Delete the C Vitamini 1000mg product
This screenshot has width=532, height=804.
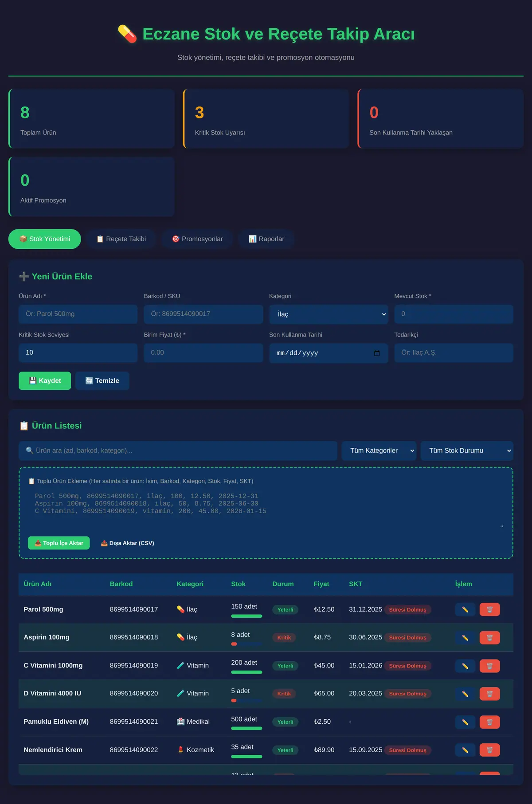click(x=489, y=666)
